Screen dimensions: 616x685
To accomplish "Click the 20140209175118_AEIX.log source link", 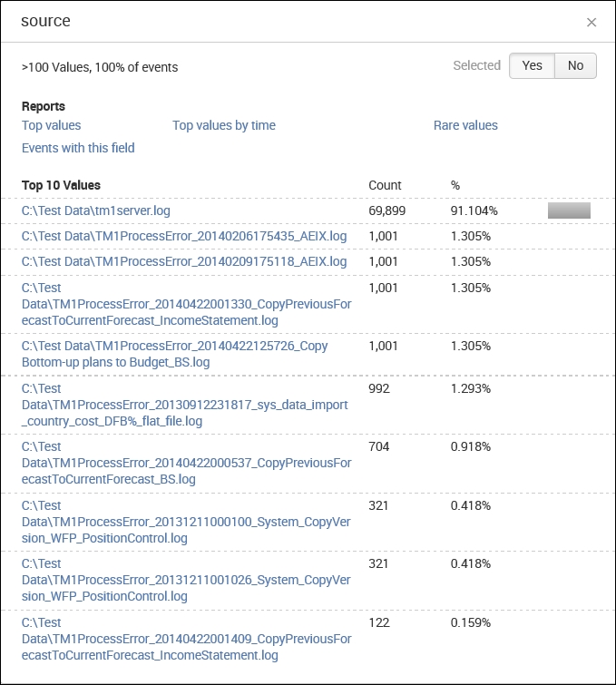I will click(x=184, y=261).
